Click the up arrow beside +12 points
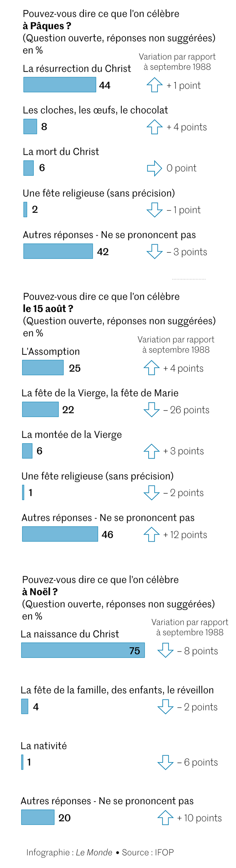The width and height of the screenshot is (236, 868). pyautogui.click(x=151, y=534)
